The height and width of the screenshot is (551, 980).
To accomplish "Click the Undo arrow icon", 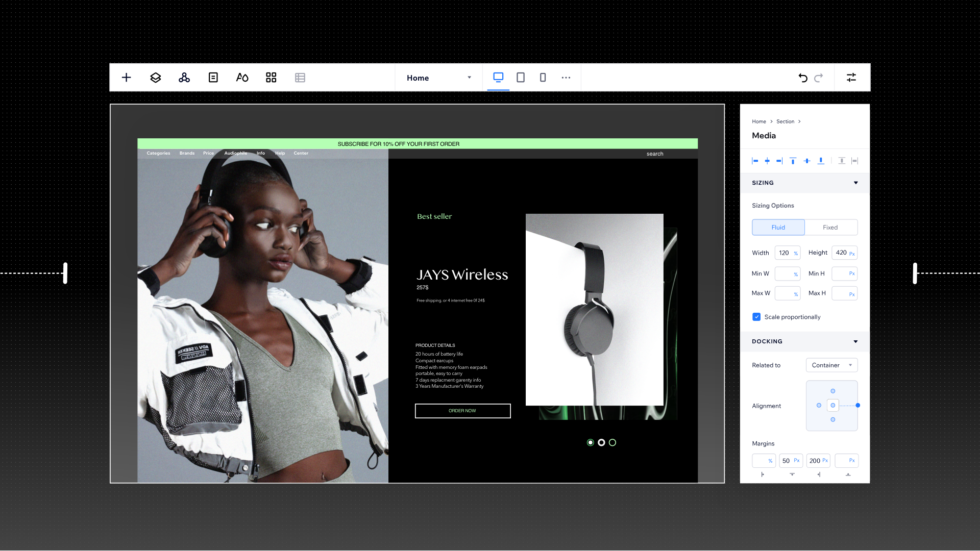I will point(802,78).
